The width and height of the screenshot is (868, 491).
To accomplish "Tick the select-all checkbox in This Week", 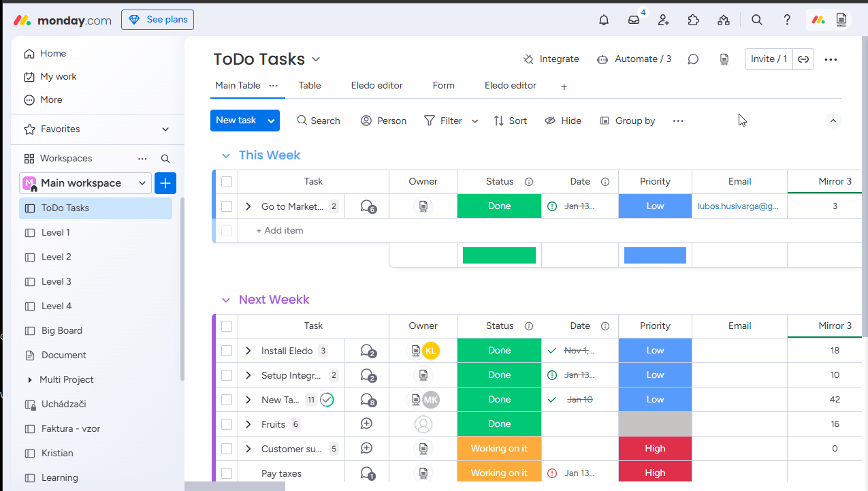I will [x=227, y=182].
